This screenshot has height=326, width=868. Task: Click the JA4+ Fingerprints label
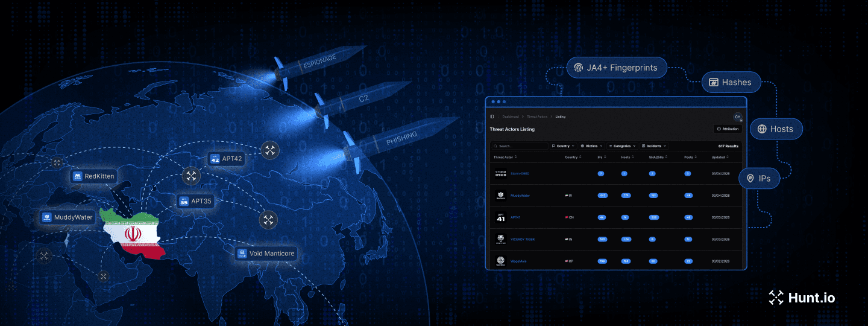[622, 68]
